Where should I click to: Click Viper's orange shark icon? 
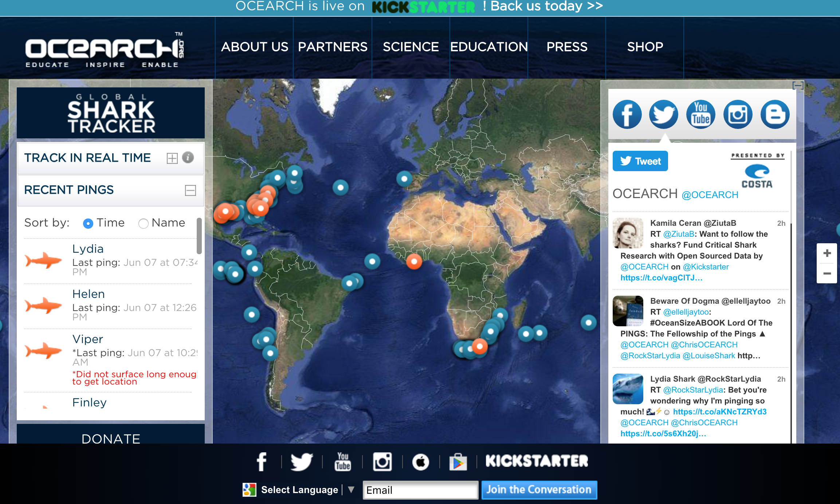(x=43, y=351)
